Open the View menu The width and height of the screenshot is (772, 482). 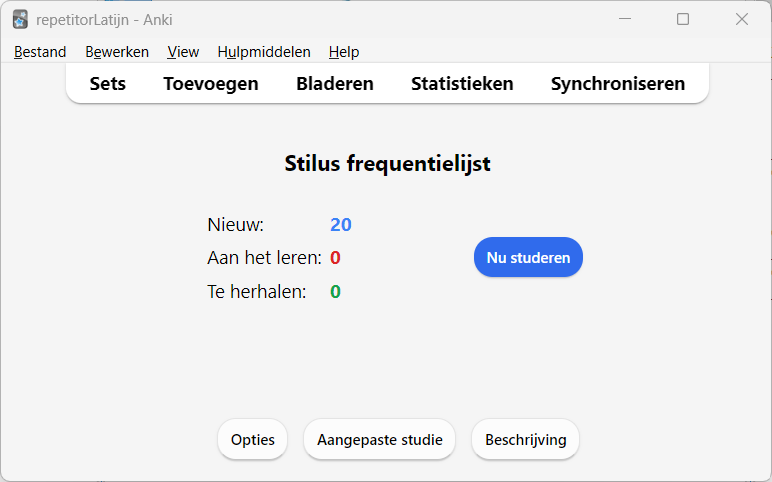coord(183,52)
